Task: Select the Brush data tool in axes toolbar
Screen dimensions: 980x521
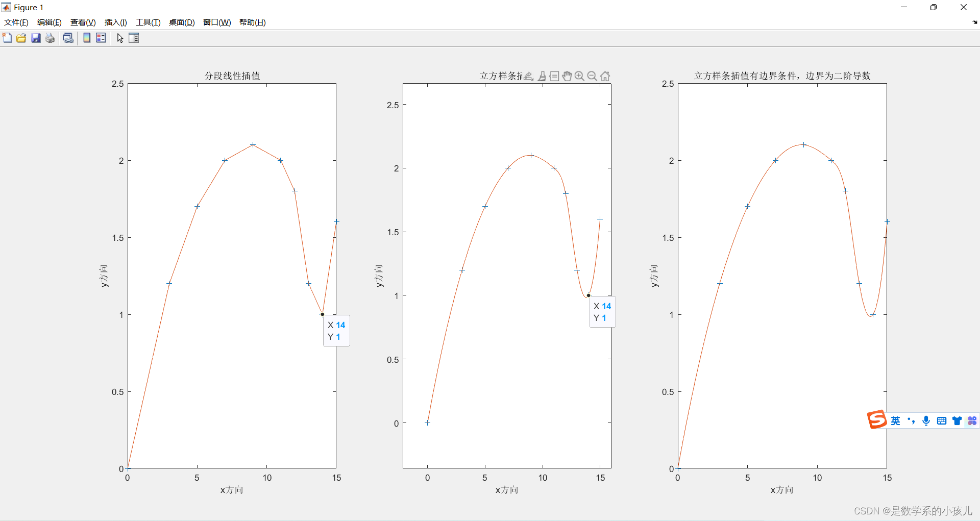Action: [542, 76]
